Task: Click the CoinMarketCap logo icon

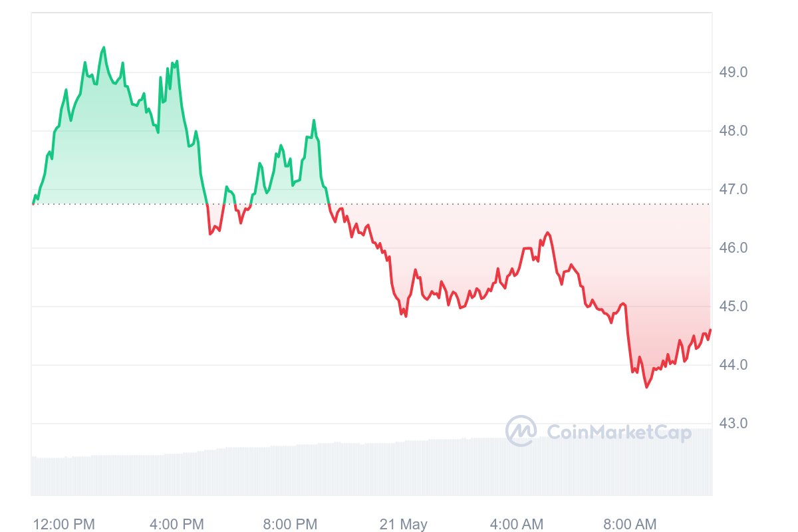Action: point(521,431)
